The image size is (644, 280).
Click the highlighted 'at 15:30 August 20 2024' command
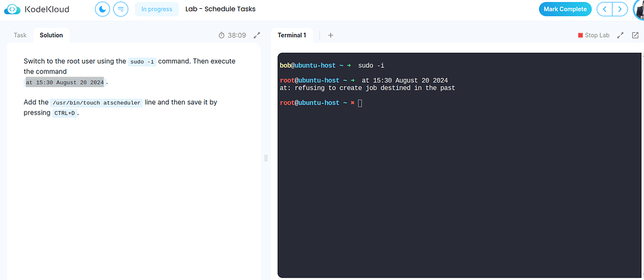[x=64, y=82]
